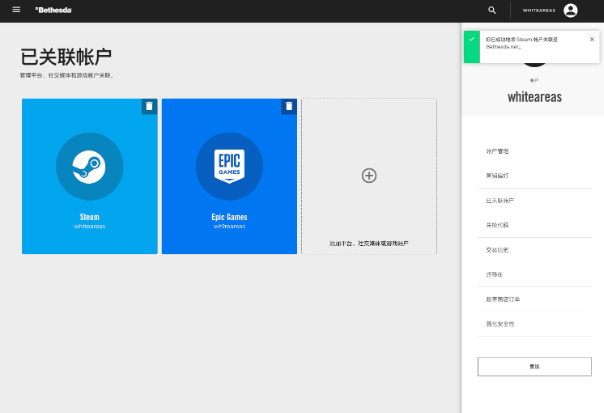This screenshot has width=604, height=413.
Task: Select the Epic Games card title text
Action: point(230,217)
